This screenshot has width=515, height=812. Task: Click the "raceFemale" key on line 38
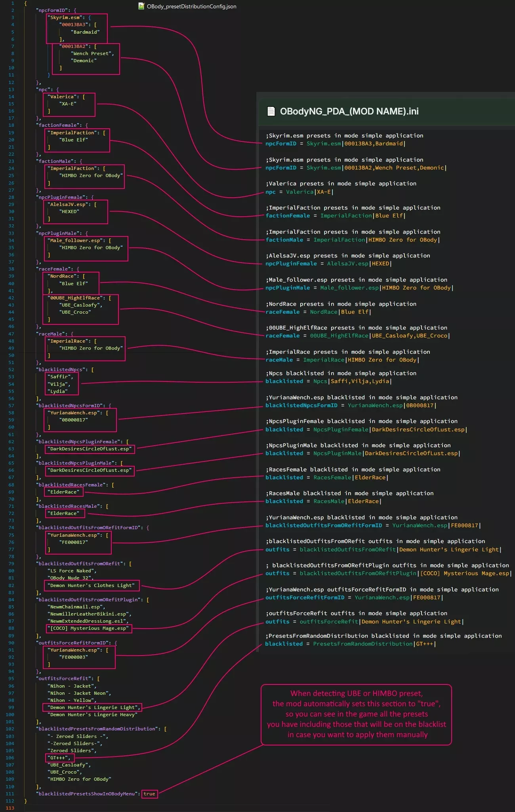[53, 269]
